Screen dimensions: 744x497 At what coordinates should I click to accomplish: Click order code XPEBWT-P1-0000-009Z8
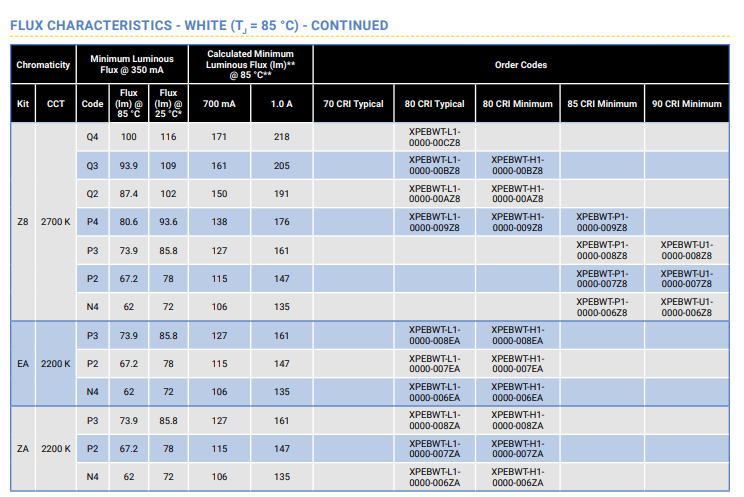602,222
